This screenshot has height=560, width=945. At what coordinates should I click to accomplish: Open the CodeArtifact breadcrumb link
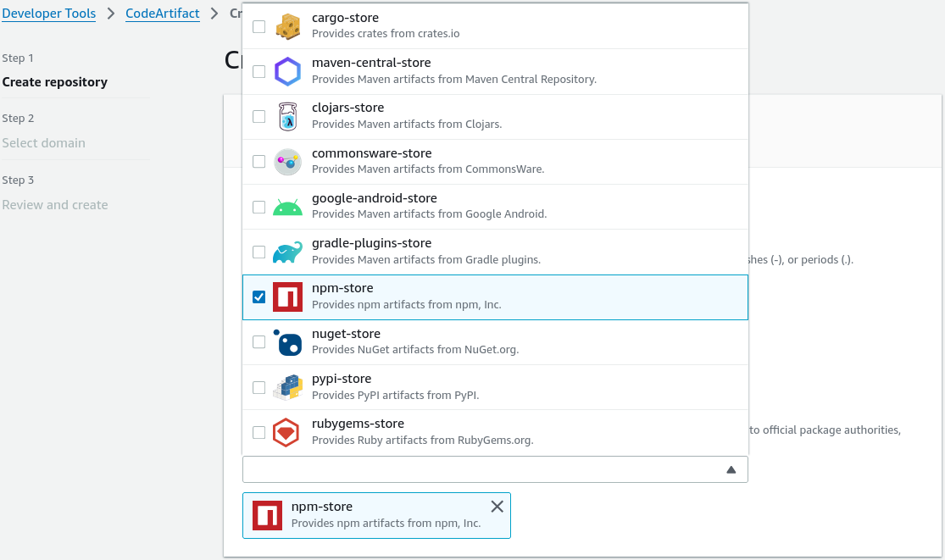162,14
